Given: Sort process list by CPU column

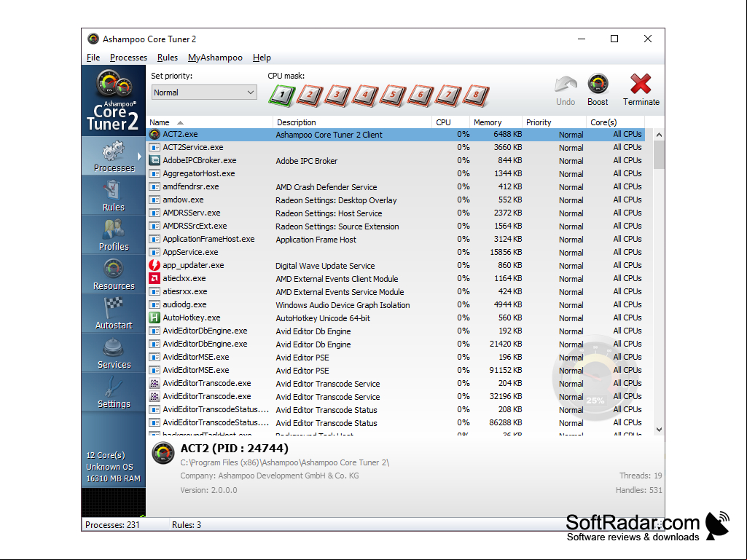Looking at the screenshot, I should (x=450, y=122).
